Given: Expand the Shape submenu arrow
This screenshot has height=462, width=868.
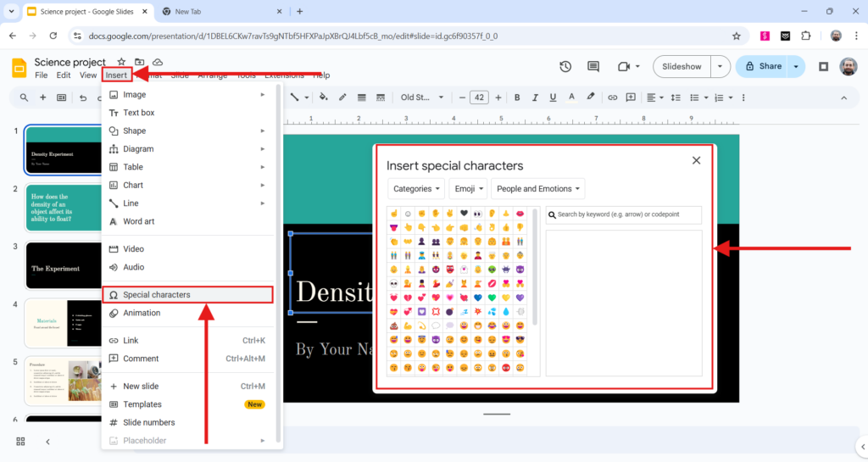Looking at the screenshot, I should click(263, 131).
